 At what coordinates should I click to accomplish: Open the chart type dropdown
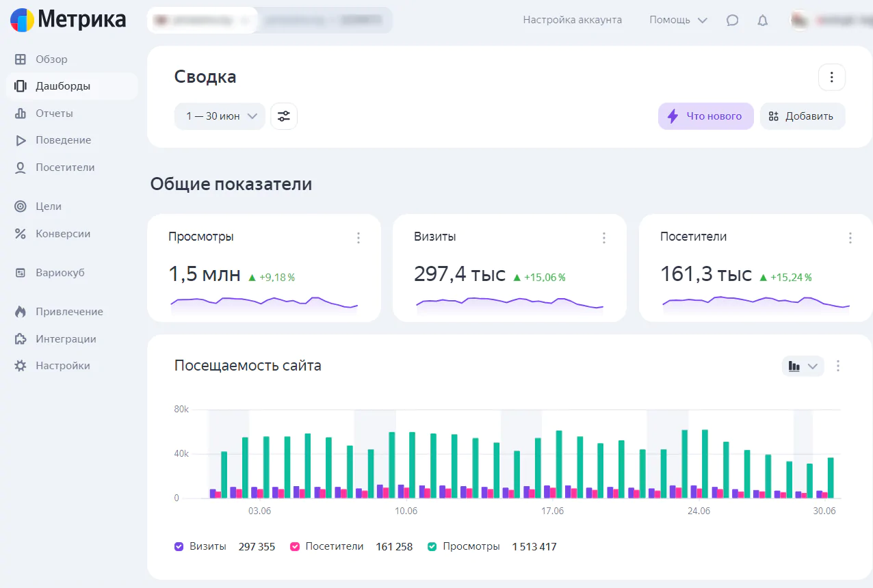(x=803, y=366)
